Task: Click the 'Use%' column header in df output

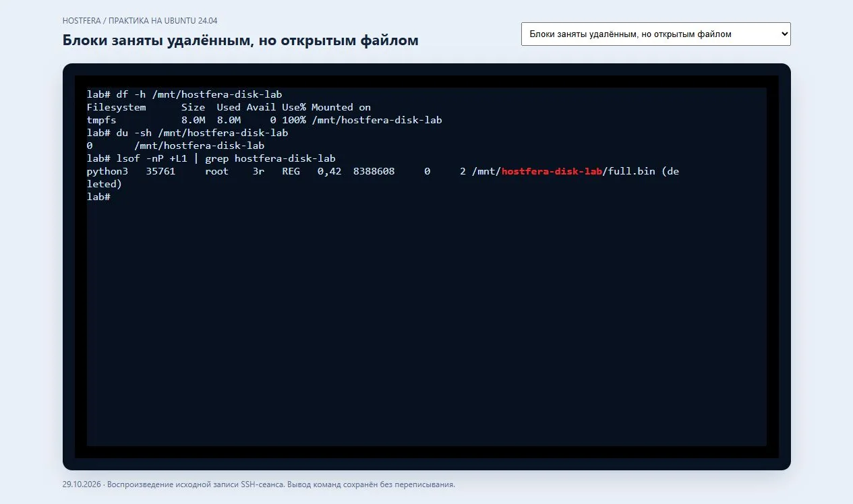Action: (293, 107)
